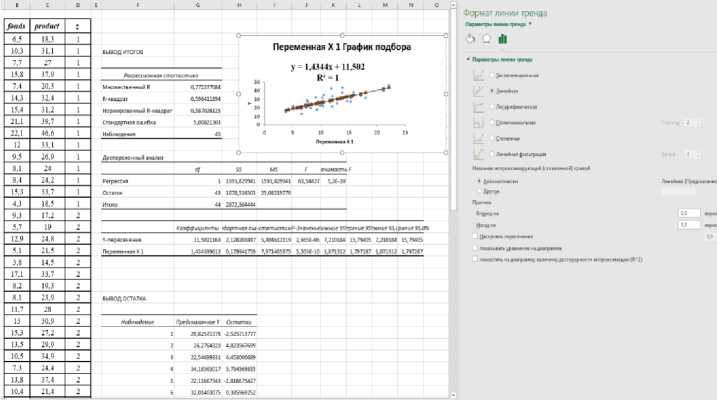
Task: Toggle the set intercept checkbox
Action: [475, 236]
